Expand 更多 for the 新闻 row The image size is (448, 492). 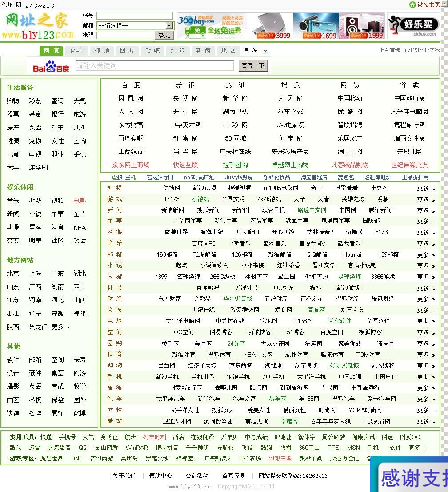(x=426, y=210)
